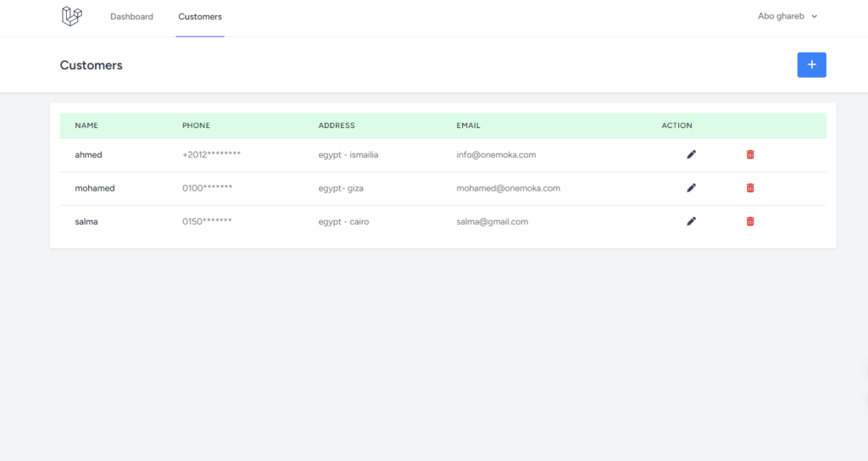The image size is (868, 461).
Task: Click the Laravel logo icon
Action: pyautogui.click(x=72, y=16)
